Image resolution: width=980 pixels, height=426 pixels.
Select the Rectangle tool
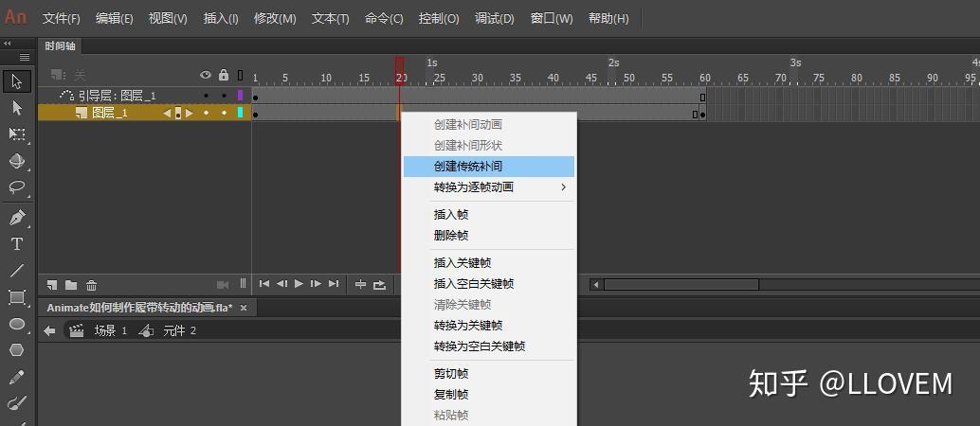[x=17, y=296]
